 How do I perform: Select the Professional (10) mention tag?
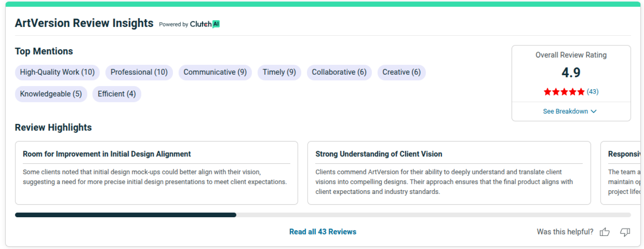coord(139,72)
